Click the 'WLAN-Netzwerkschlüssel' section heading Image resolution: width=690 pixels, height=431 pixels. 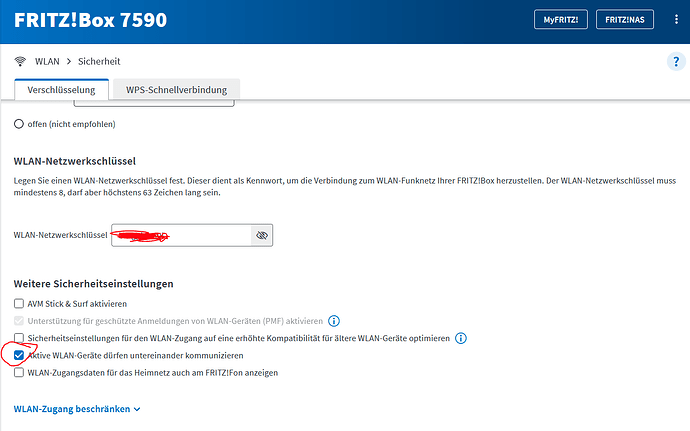75,161
